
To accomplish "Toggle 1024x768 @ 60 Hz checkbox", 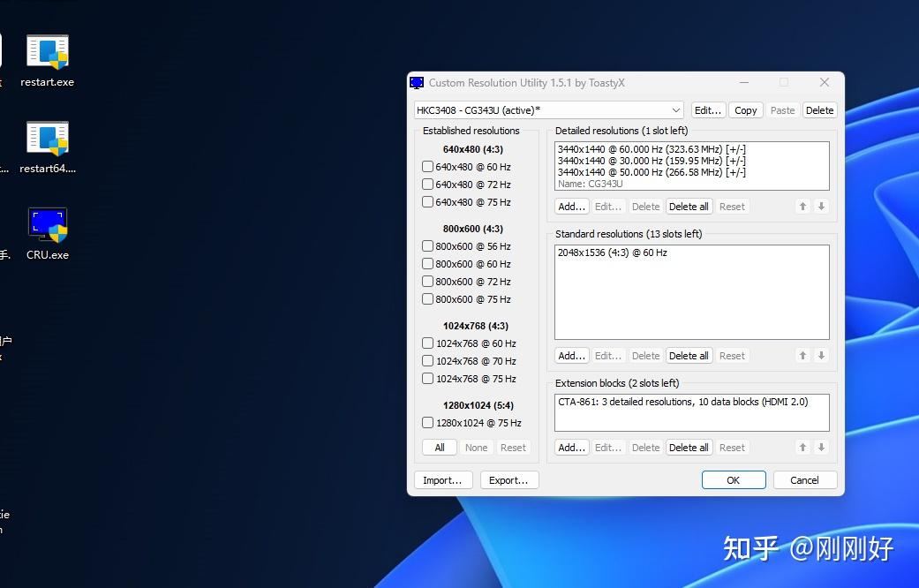I will (428, 343).
